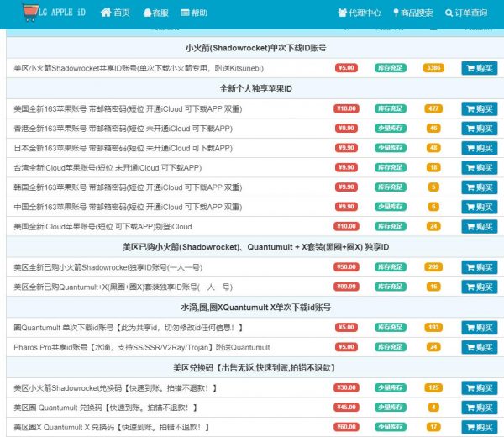Click the ¥99.99 price badge
Viewport: 504px width, 437px height.
(x=346, y=287)
